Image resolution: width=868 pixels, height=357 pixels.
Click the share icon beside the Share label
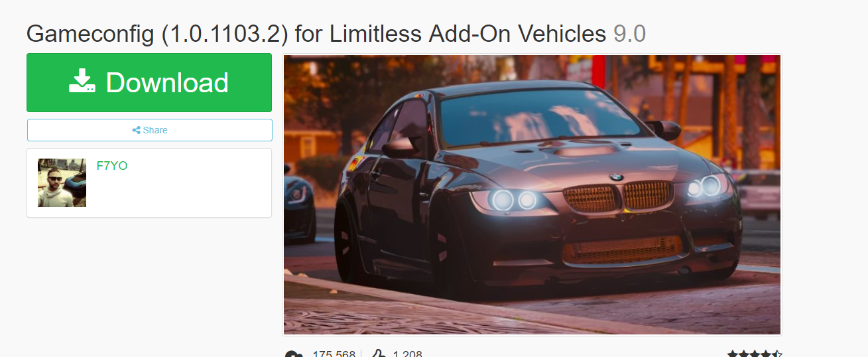(x=136, y=130)
